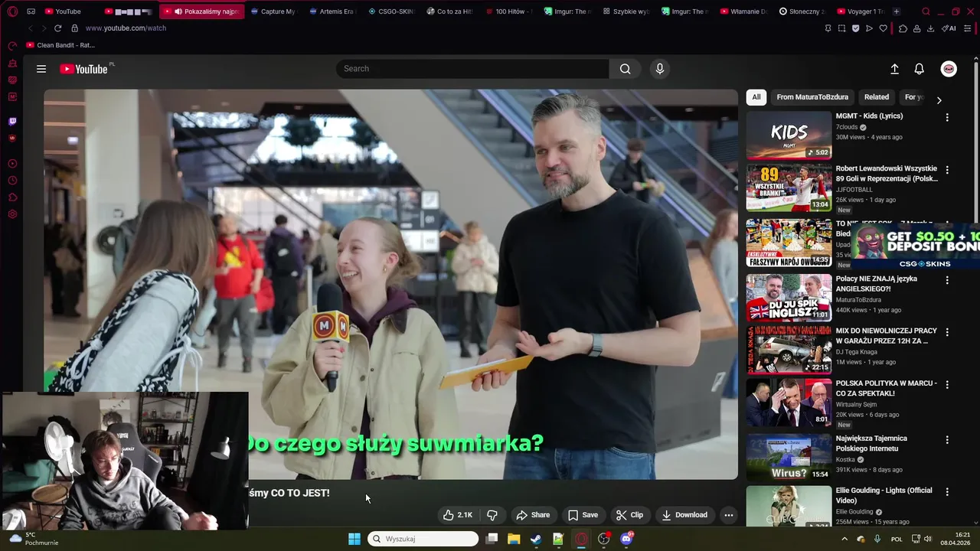
Task: Like the video (2.1K)
Action: tap(458, 515)
